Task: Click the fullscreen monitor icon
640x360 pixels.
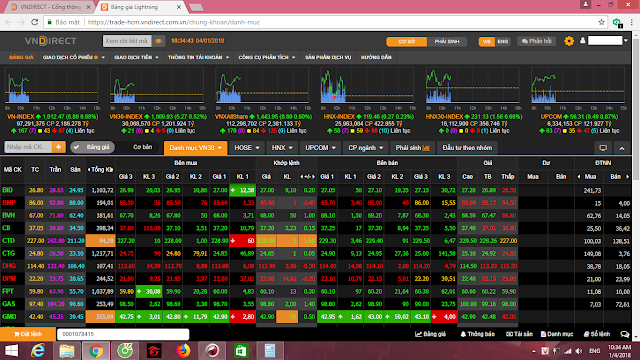Action: pos(603,148)
